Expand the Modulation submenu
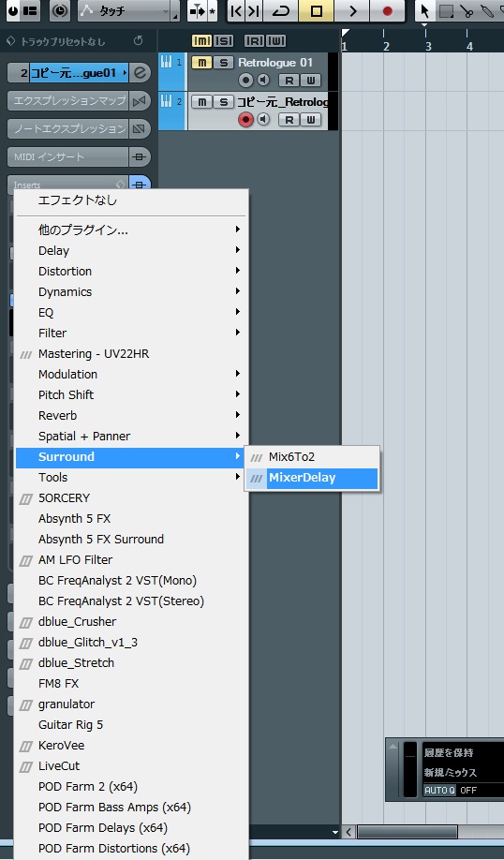 pos(132,374)
